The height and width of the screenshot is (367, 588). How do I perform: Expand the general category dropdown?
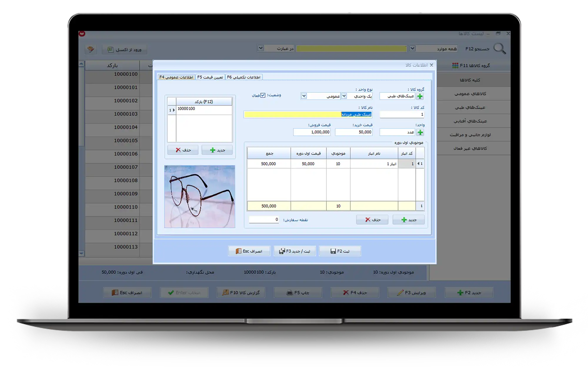[x=304, y=96]
